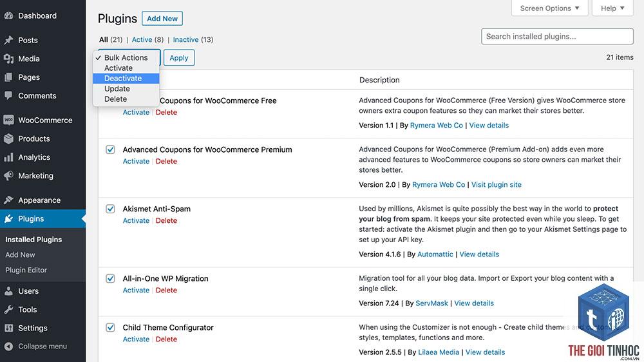View details for Child Theme Configurator
The width and height of the screenshot is (644, 362).
(x=485, y=352)
